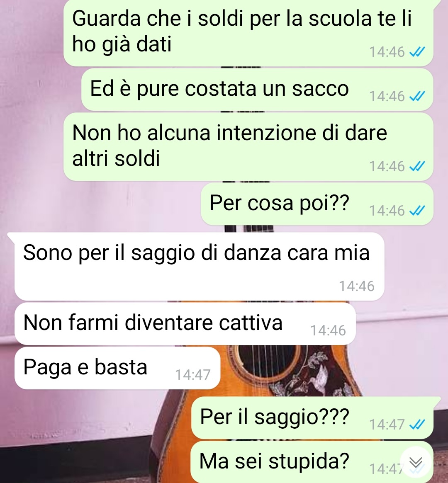Image resolution: width=448 pixels, height=483 pixels.
Task: Tap blue ticks beside 'Per cosa poi??'
Action: (x=417, y=211)
